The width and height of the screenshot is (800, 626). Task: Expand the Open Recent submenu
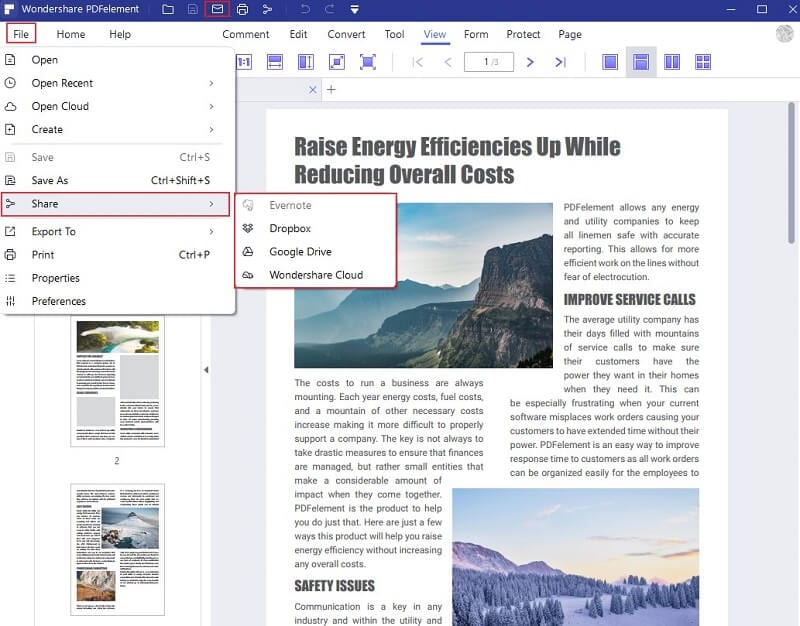point(117,83)
